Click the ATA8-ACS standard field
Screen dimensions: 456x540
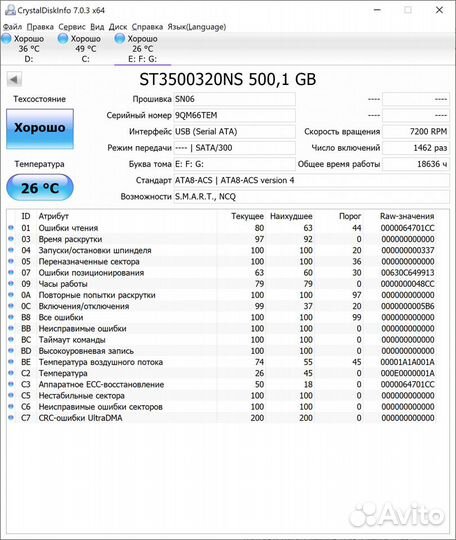tap(311, 180)
